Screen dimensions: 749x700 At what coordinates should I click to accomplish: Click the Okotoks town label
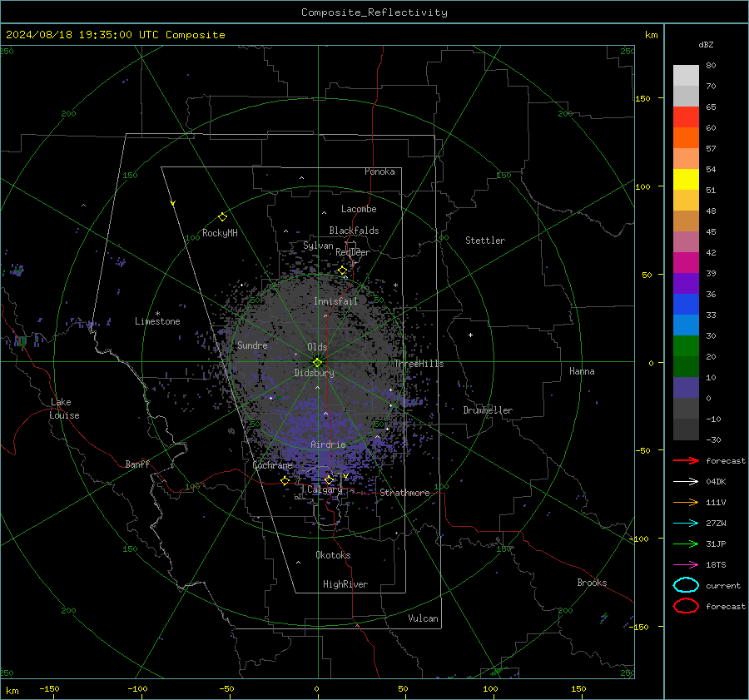click(333, 555)
